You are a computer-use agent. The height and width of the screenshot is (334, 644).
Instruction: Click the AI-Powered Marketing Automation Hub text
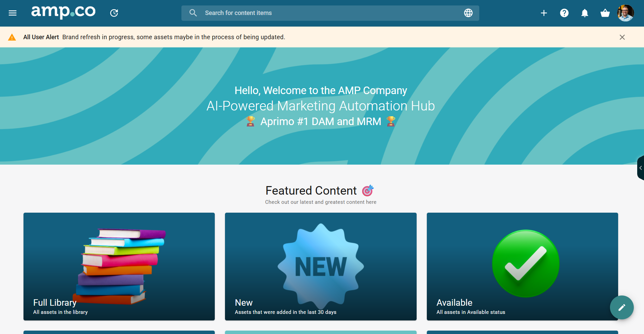click(x=321, y=106)
